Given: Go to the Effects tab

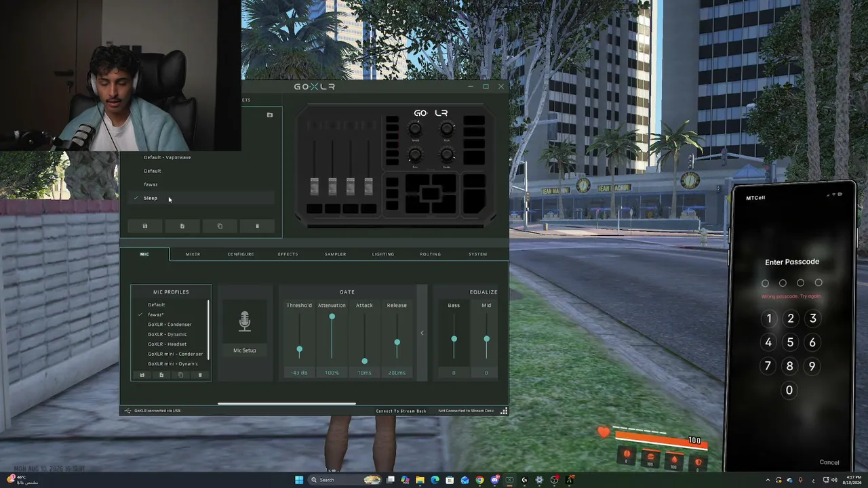Looking at the screenshot, I should tap(288, 254).
